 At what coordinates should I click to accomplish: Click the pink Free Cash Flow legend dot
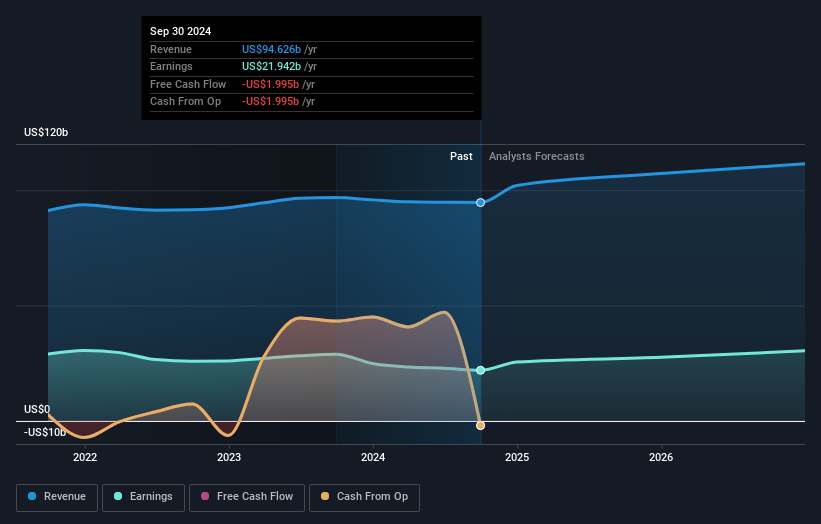pyautogui.click(x=205, y=496)
